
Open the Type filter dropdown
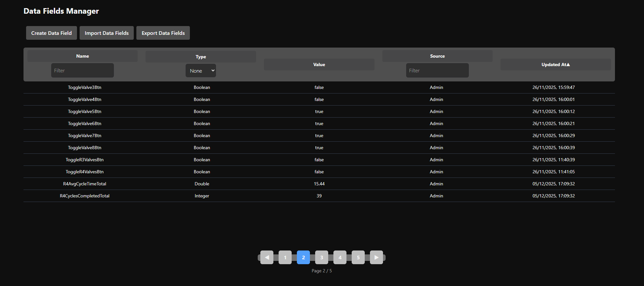pyautogui.click(x=201, y=71)
